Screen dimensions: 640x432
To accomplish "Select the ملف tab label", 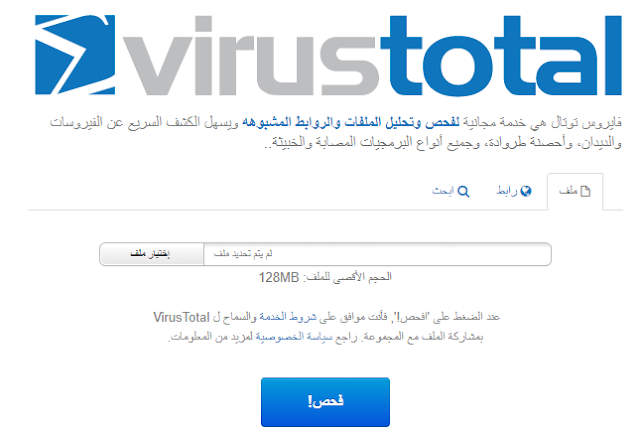I will pos(568,191).
